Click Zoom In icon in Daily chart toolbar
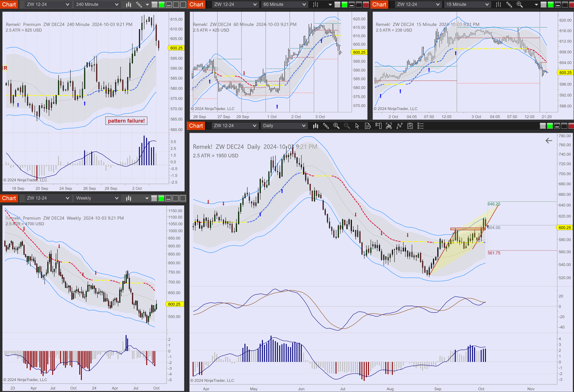The height and width of the screenshot is (392, 574). [x=336, y=126]
